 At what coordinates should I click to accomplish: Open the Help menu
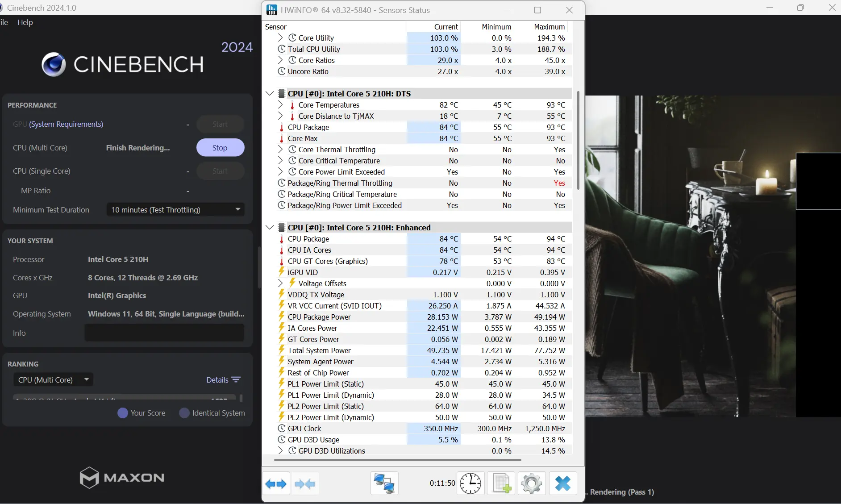(x=25, y=22)
